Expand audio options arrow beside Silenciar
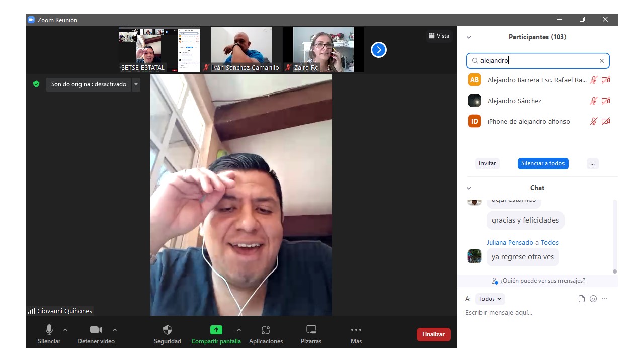The image size is (644, 362). pyautogui.click(x=65, y=330)
